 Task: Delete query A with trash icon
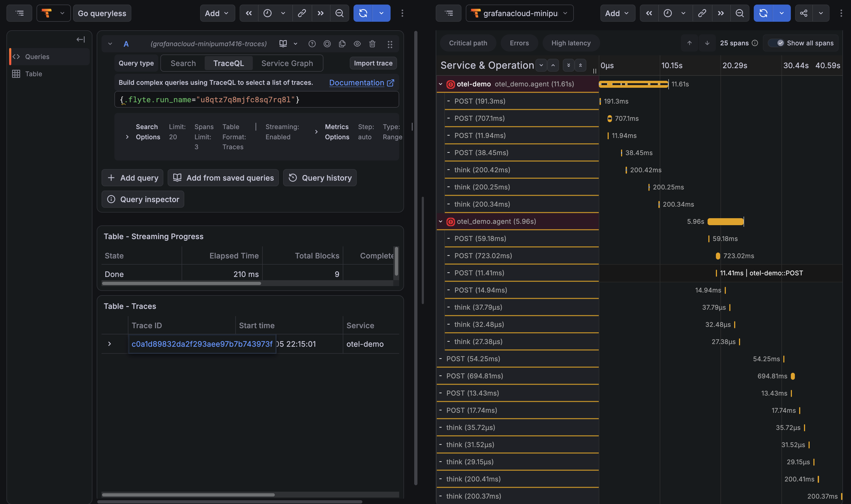(372, 44)
